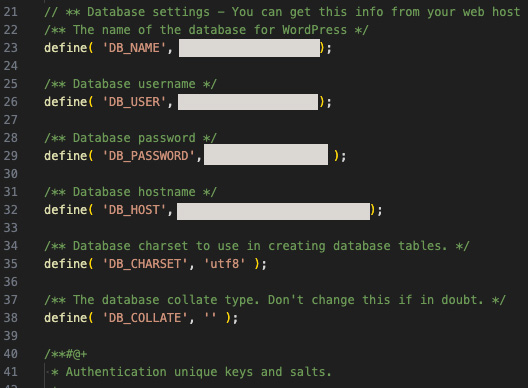Screen dimensions: 528x388
Task: Click the define keyword on line 38
Action: pos(66,318)
